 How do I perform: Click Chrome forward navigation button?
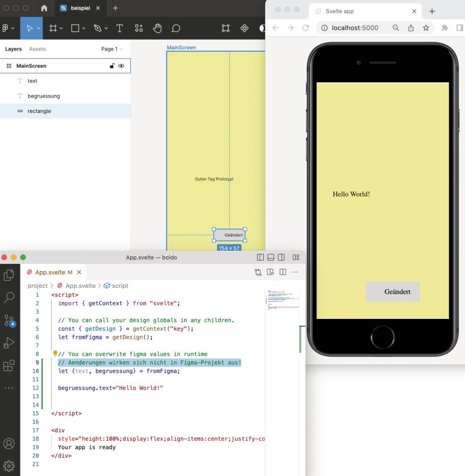click(x=291, y=28)
